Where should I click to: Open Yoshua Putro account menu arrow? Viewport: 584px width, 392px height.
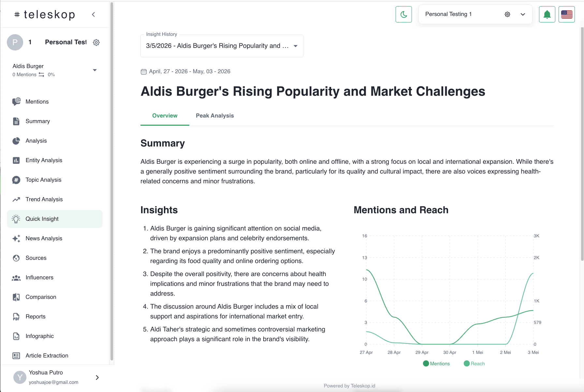pyautogui.click(x=97, y=377)
